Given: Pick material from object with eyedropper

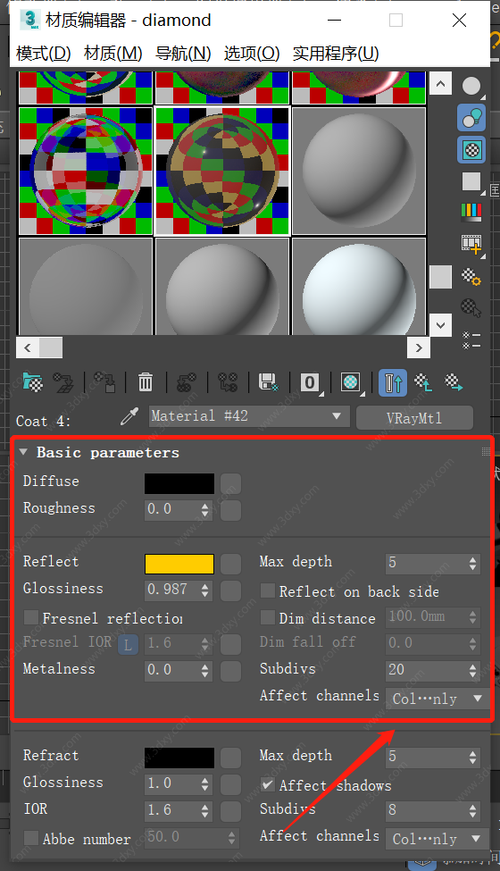Looking at the screenshot, I should point(129,416).
